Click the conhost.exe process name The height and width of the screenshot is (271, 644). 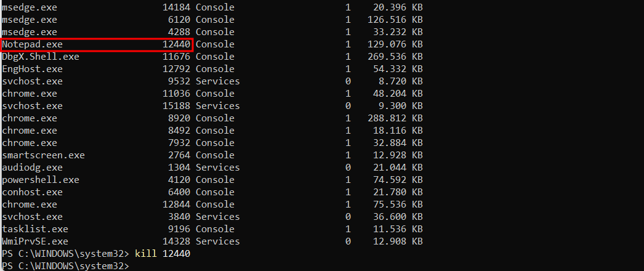point(32,192)
